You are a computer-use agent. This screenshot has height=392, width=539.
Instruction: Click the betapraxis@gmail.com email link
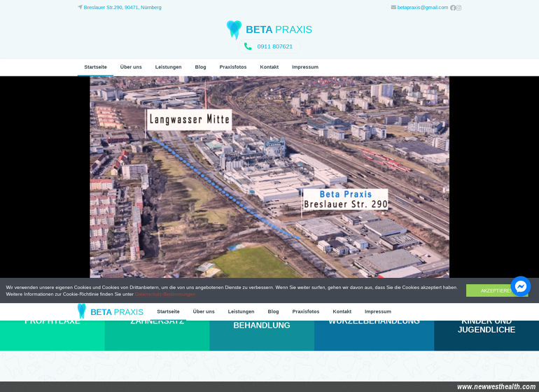(x=423, y=7)
